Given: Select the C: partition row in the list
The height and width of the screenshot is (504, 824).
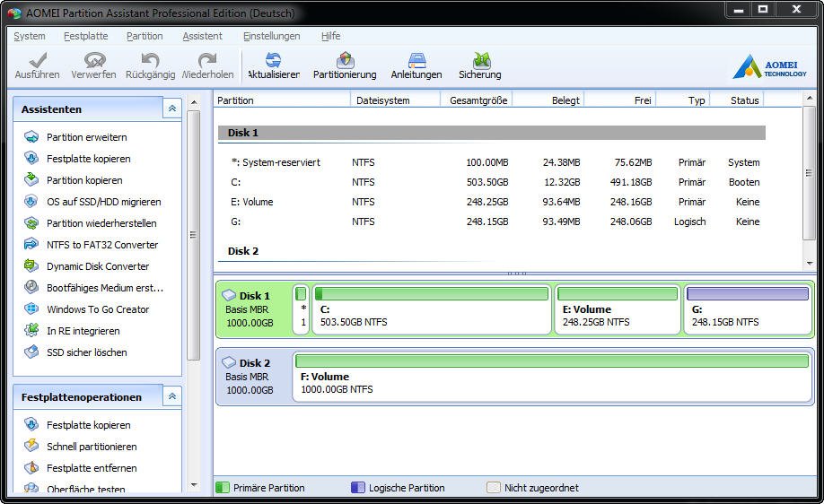Looking at the screenshot, I should [492, 182].
